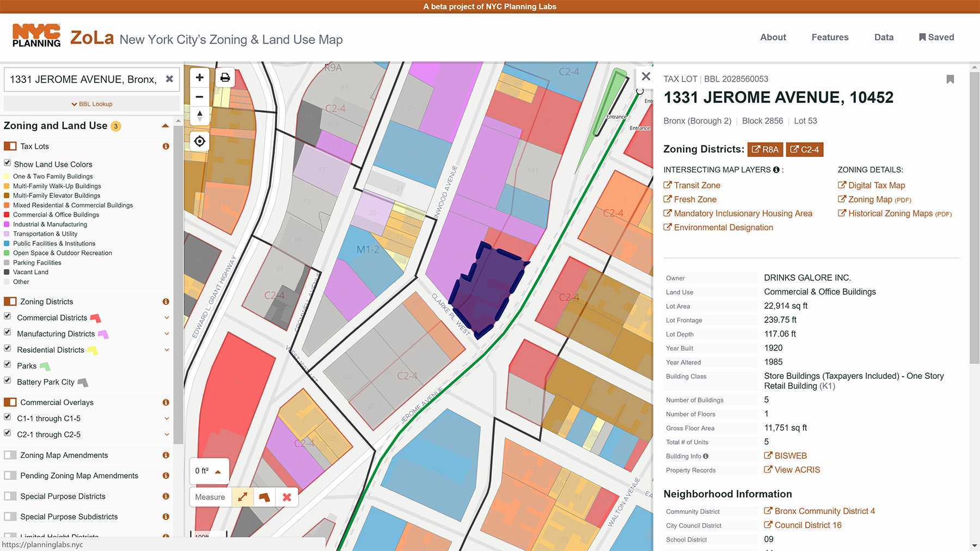980x551 pixels.
Task: Expand Manufacturing Districts sub-options
Action: tap(167, 334)
